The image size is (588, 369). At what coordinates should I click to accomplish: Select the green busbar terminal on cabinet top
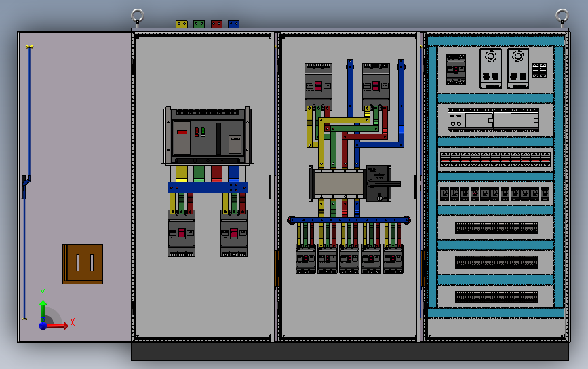199,24
